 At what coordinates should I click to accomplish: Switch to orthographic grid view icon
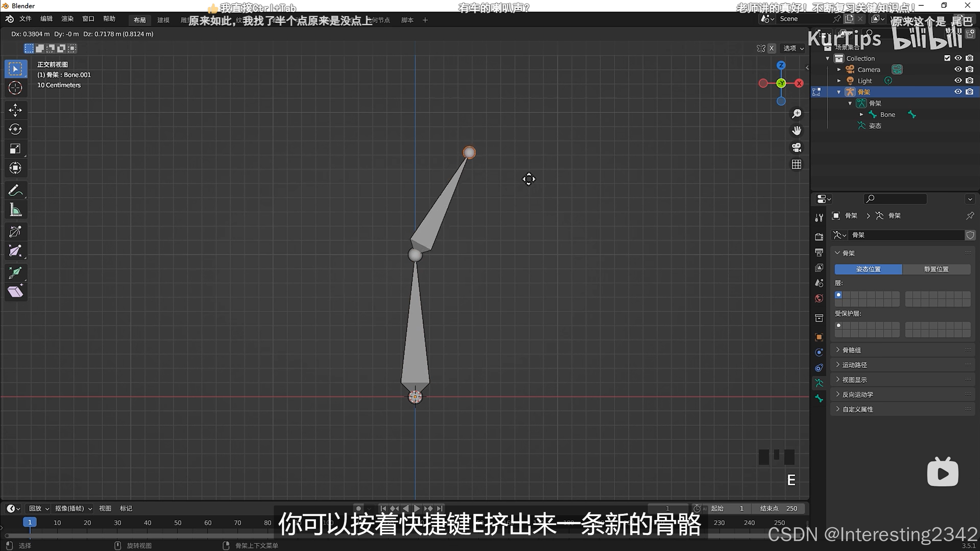coord(797,164)
